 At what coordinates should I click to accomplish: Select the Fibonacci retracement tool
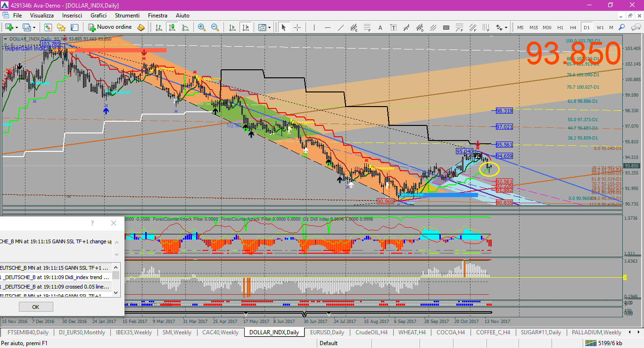pyautogui.click(x=367, y=27)
